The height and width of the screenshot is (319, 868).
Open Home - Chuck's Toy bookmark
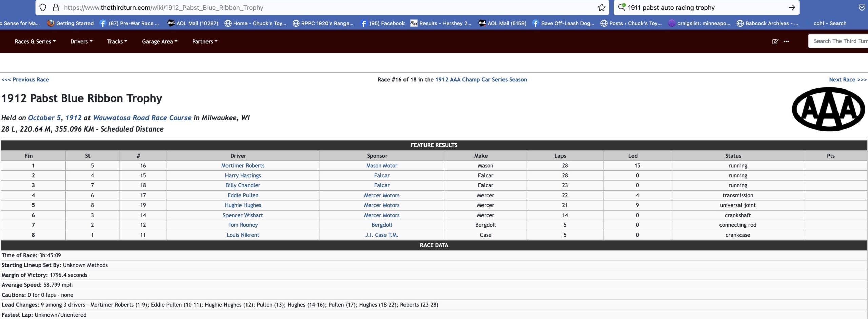click(256, 23)
